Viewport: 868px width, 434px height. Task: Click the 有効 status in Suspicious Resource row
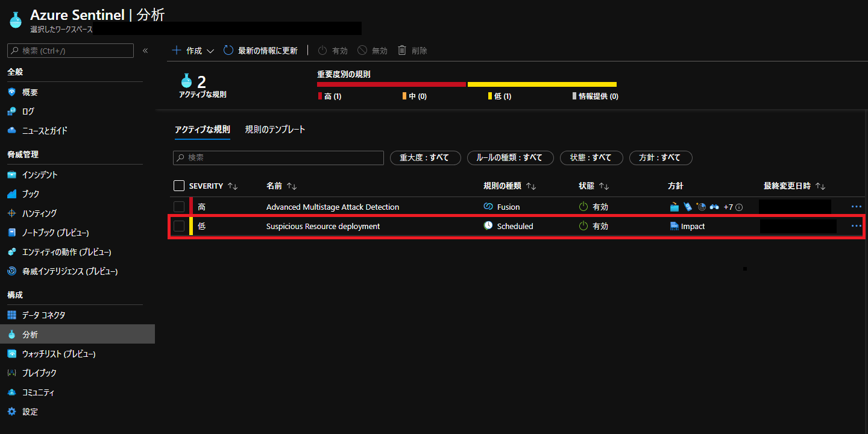(594, 226)
